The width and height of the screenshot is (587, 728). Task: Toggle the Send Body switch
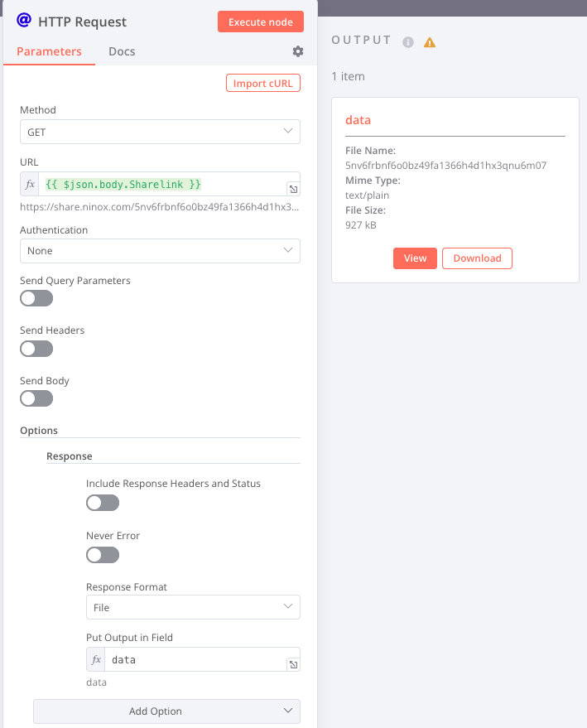pos(36,398)
